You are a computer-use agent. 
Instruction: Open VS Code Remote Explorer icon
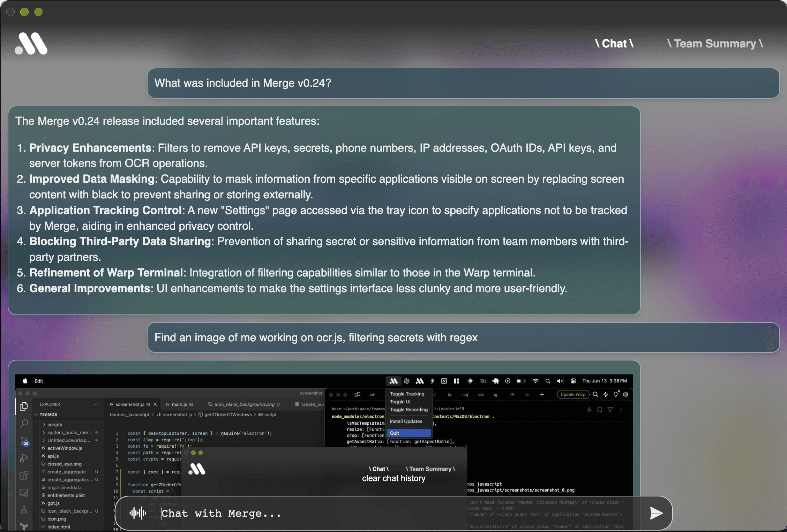coord(24,493)
